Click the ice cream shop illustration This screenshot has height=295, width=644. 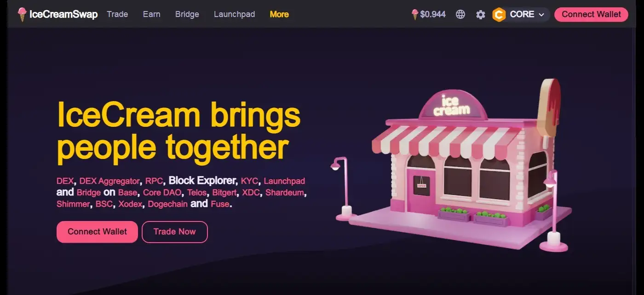451,165
